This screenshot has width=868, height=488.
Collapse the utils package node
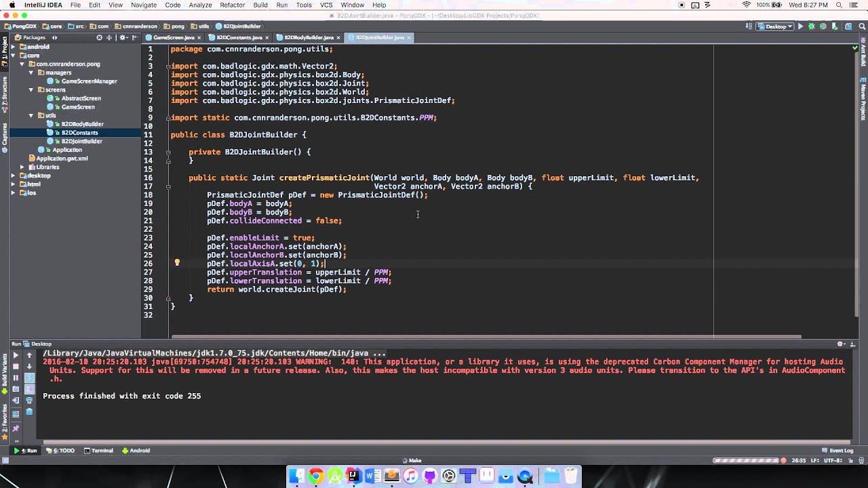tap(31, 115)
